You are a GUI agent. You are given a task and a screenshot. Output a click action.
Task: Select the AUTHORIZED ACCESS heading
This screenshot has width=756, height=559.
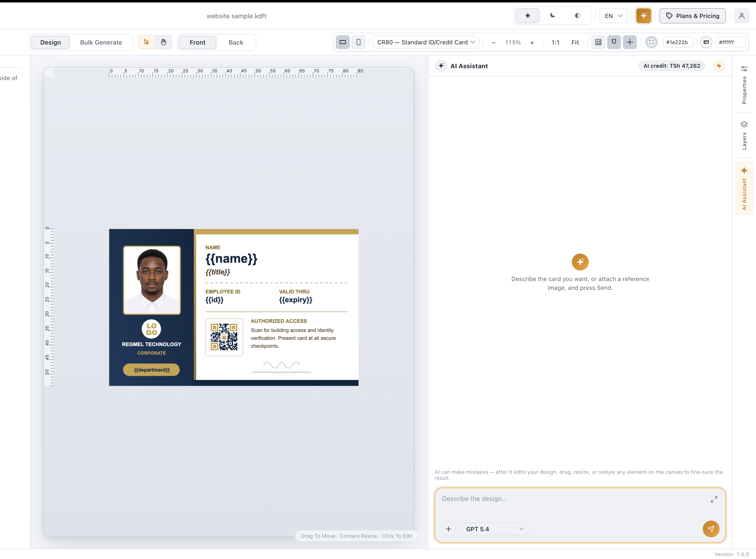point(279,321)
